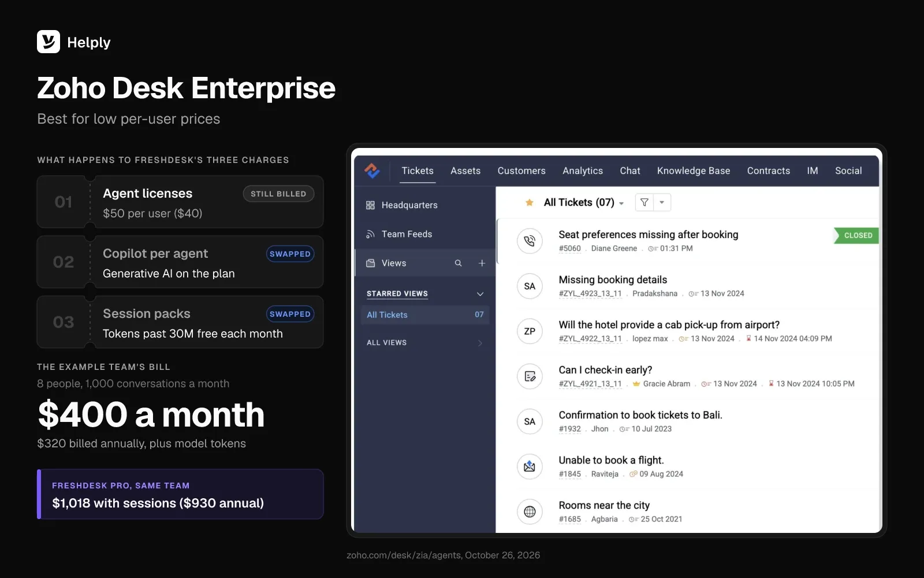
Task: Click clock icon next to 01:31 PM
Action: [653, 249]
